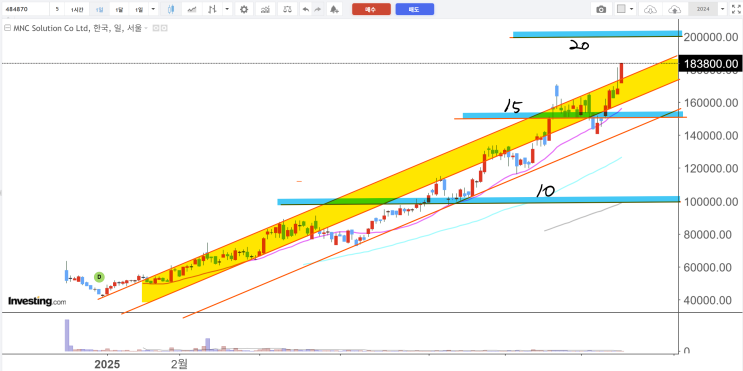Open the indicator templates icon
This screenshot has width=743, height=371.
pos(265,9)
